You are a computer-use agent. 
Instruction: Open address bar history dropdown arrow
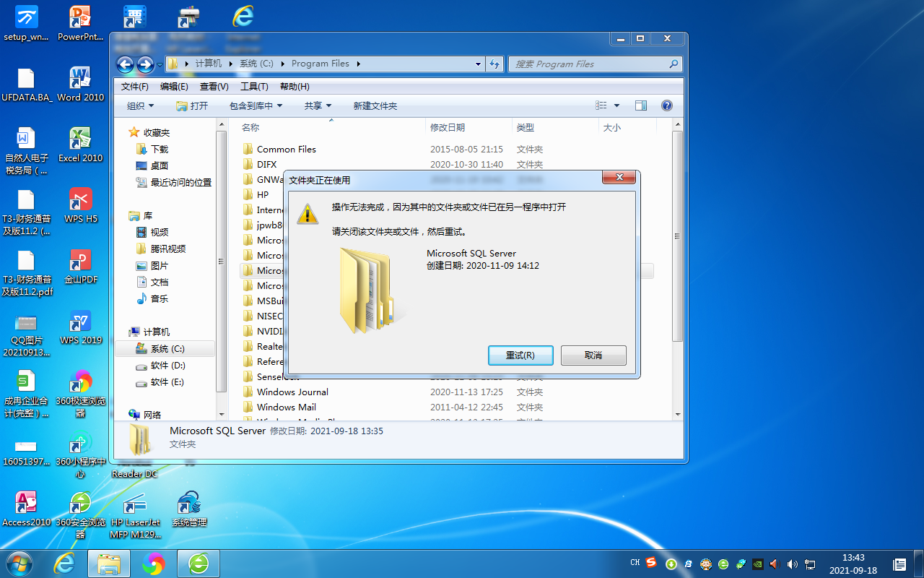(x=479, y=64)
